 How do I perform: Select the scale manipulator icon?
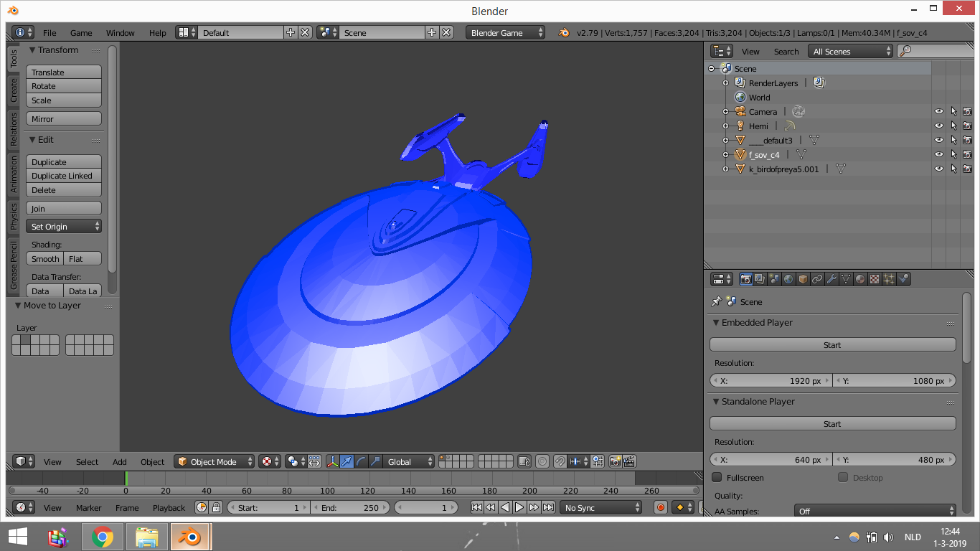[x=375, y=461]
